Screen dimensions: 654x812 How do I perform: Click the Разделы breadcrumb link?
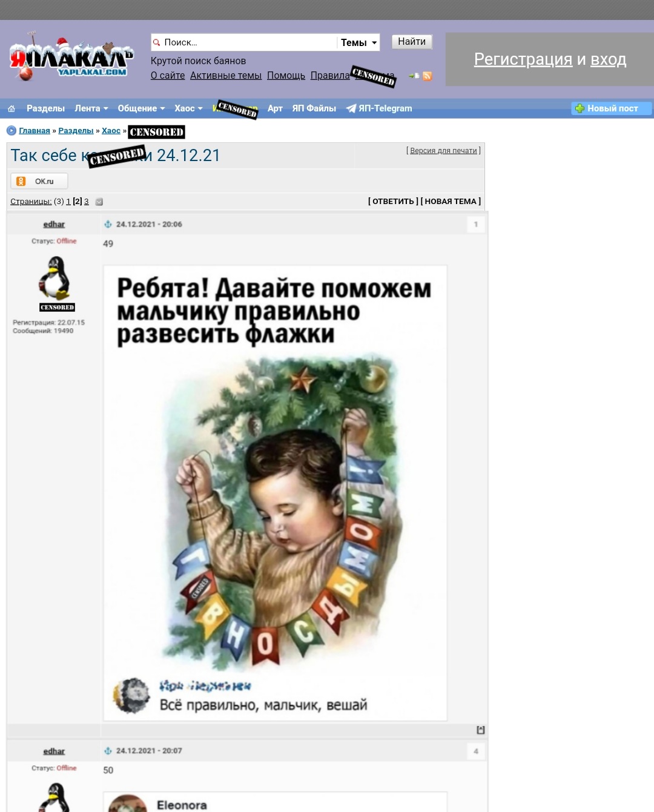coord(76,131)
